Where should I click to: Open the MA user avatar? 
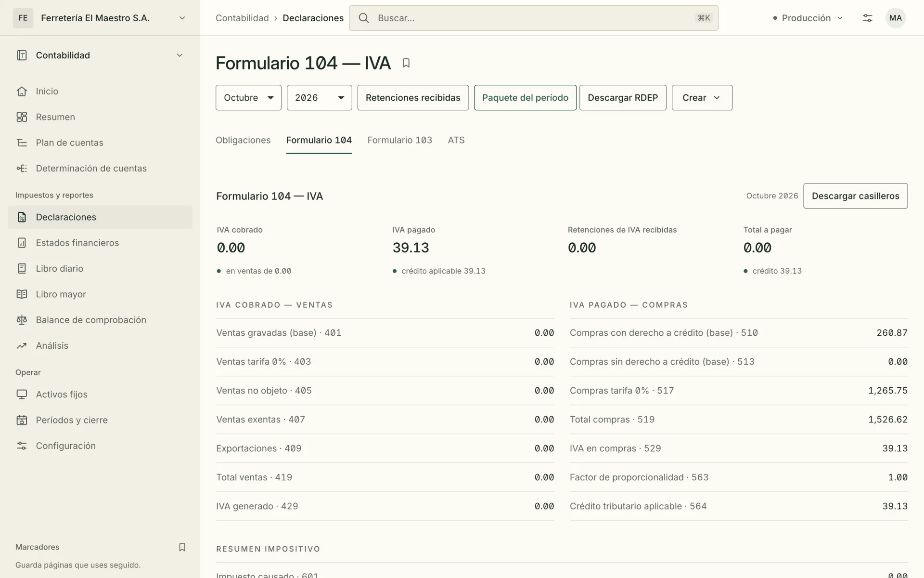click(895, 18)
